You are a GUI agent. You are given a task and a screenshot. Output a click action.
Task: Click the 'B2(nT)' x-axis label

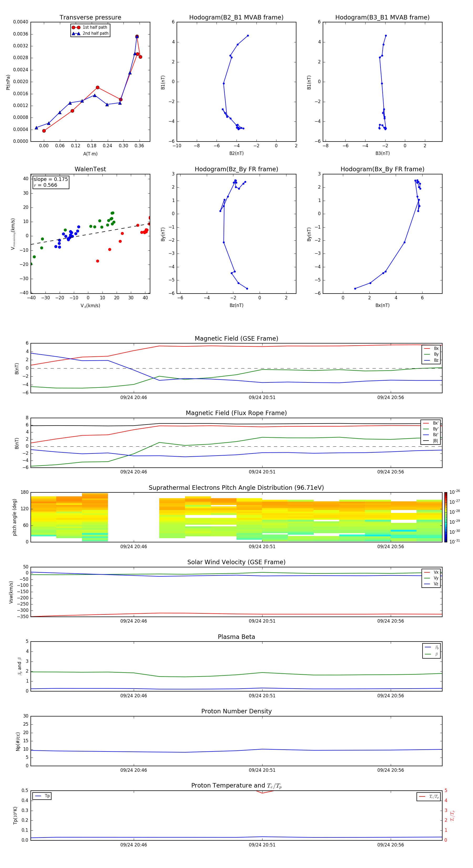point(236,153)
